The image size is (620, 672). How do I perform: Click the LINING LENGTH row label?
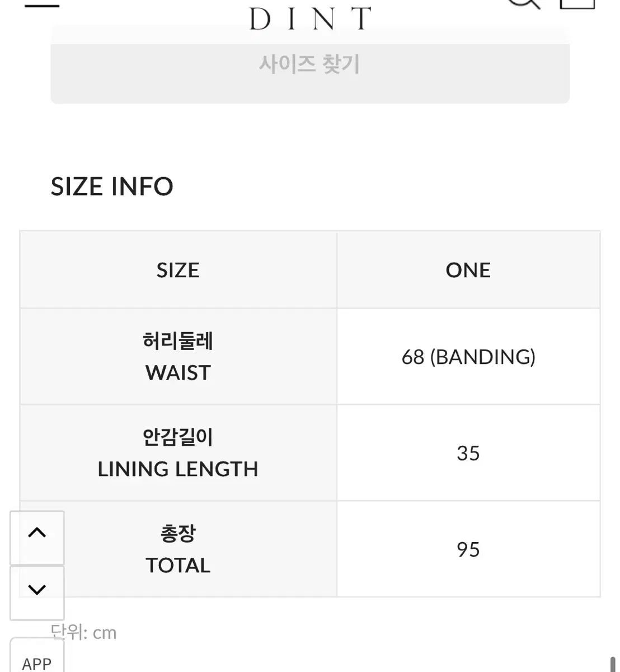[x=178, y=469]
